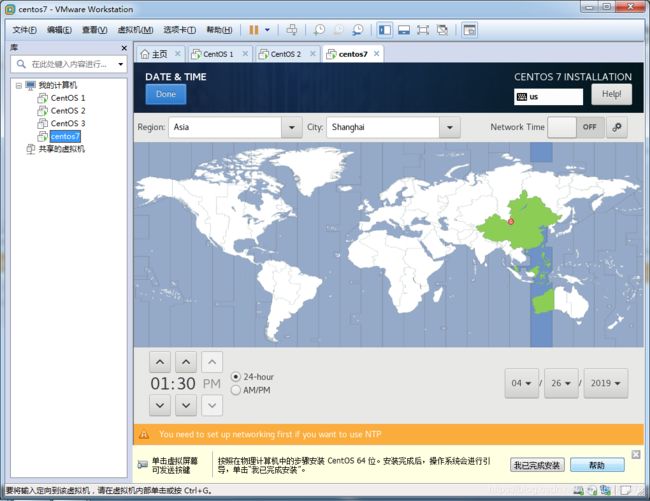Click the 帮助 button in the hint bar
The image size is (650, 501).
[597, 465]
